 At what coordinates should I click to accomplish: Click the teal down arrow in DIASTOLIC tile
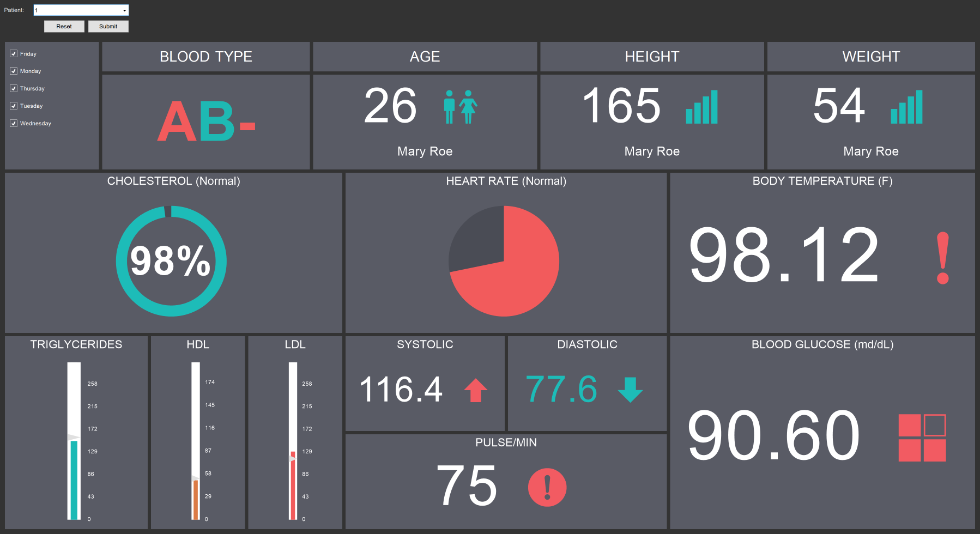[x=631, y=389]
